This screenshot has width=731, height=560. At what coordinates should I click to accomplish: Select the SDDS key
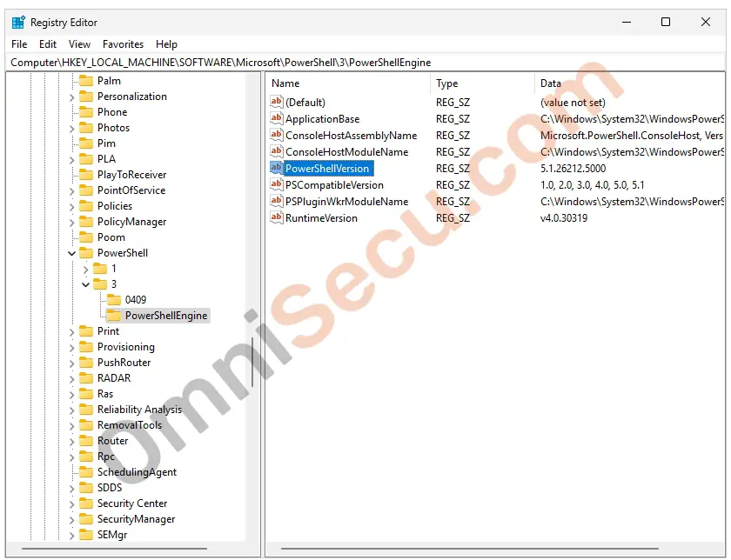click(x=110, y=488)
